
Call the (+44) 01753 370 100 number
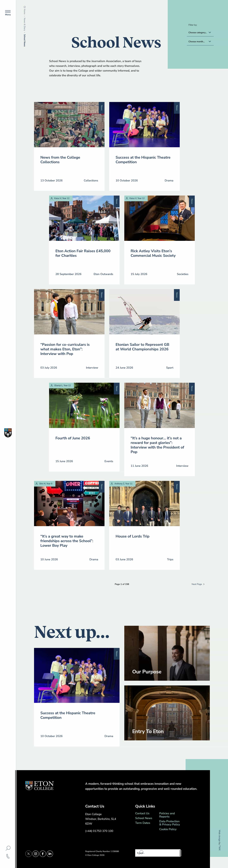[x=99, y=831]
